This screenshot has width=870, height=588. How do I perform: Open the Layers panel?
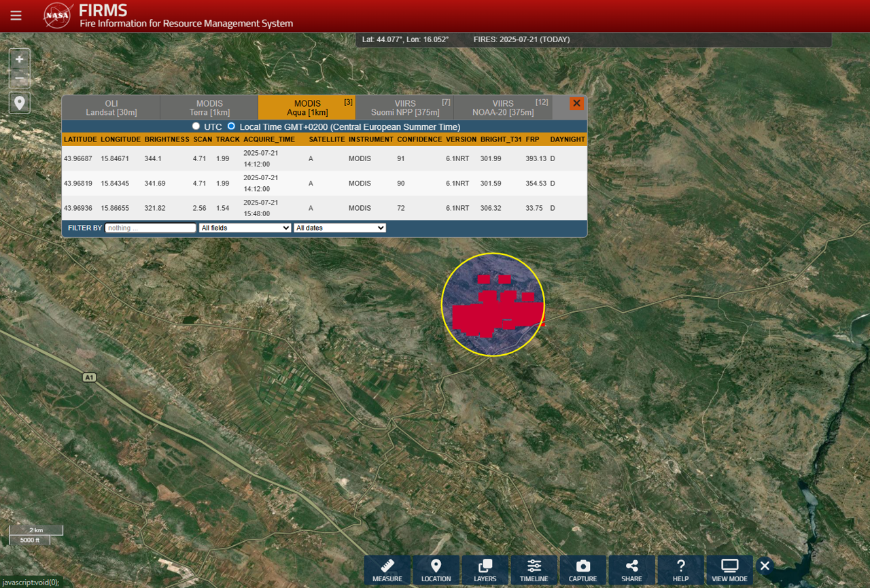[x=485, y=570]
